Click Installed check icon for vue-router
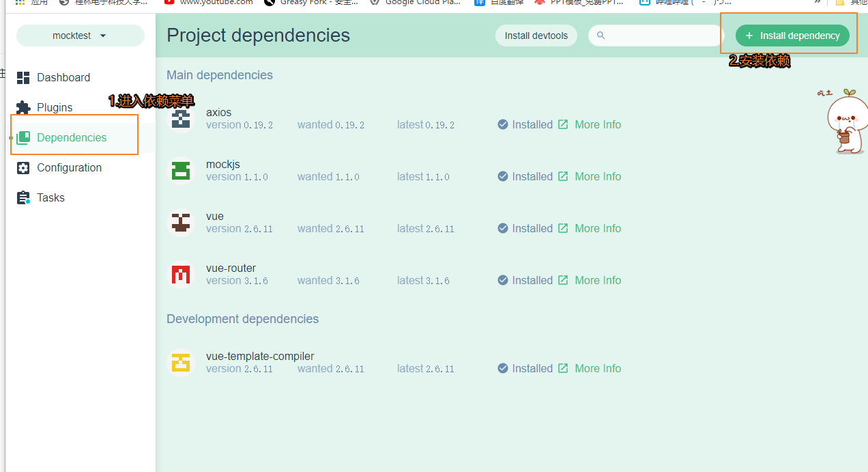The height and width of the screenshot is (472, 868). [503, 280]
